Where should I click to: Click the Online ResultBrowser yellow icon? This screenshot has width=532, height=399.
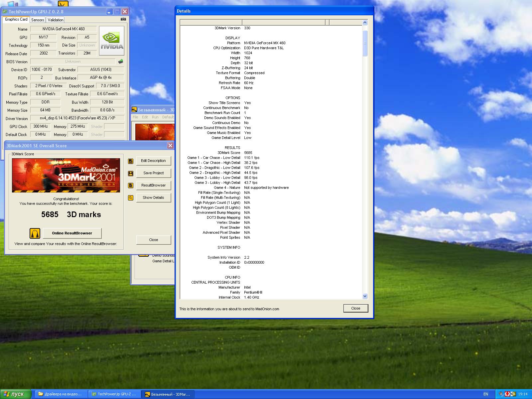click(x=35, y=233)
